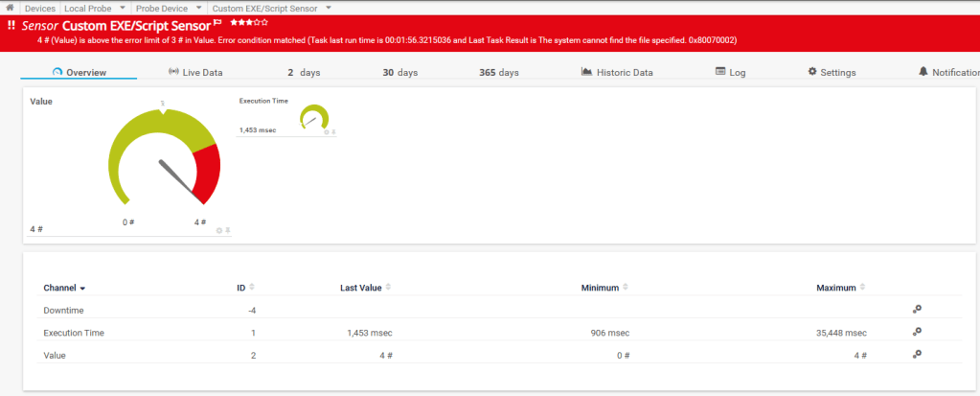The height and width of the screenshot is (396, 980).
Task: Sort table by Maximum column
Action: [835, 288]
